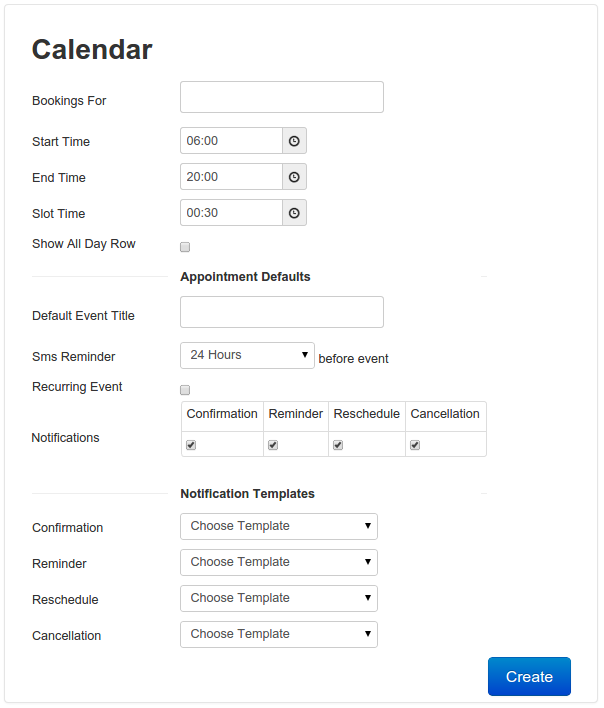
Task: Click the Confirmation column header in Notifications
Action: [x=222, y=414]
